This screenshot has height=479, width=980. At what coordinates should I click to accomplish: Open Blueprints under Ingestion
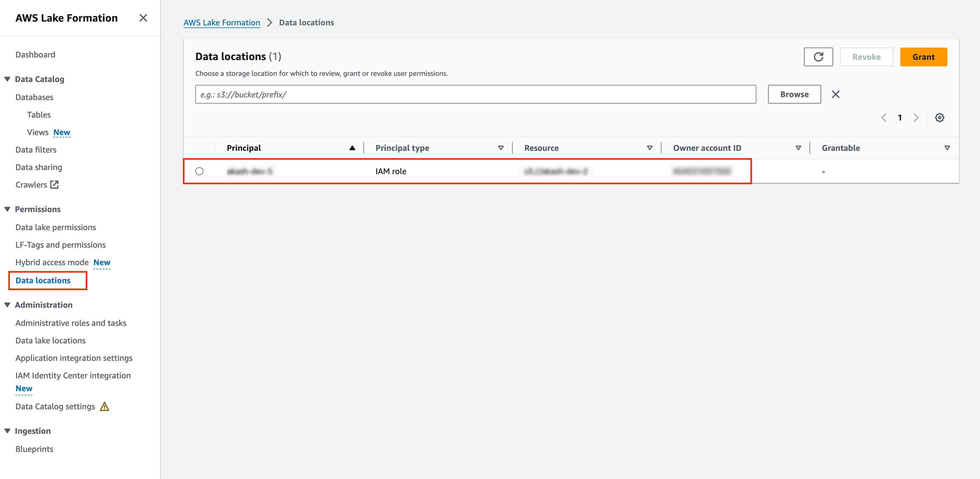tap(34, 449)
